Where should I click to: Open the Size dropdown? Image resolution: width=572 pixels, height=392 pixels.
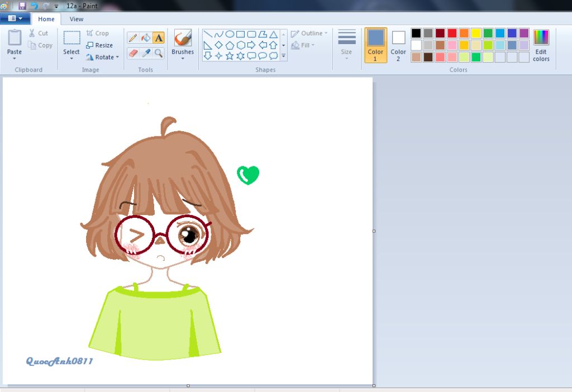[346, 45]
